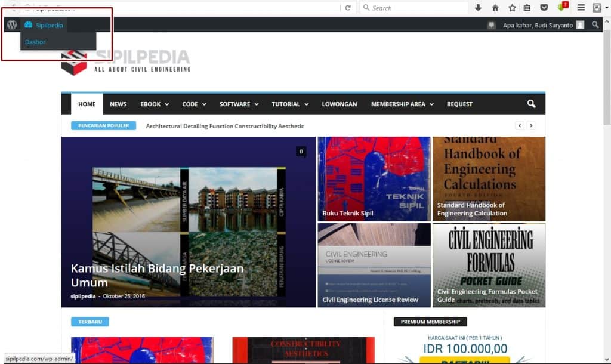Viewport: 611px width, 364px height.
Task: Bookmark this page with the star icon
Action: tap(512, 8)
